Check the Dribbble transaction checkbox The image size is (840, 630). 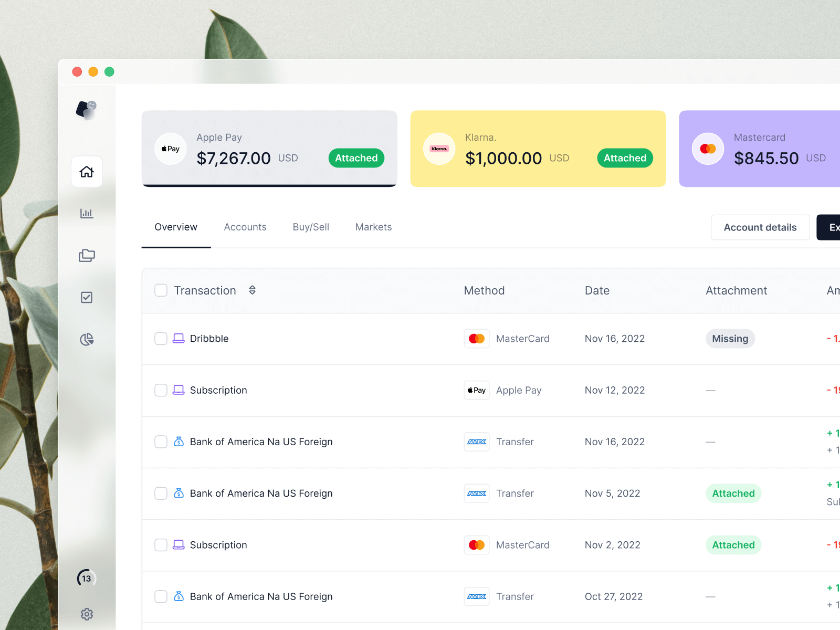161,339
